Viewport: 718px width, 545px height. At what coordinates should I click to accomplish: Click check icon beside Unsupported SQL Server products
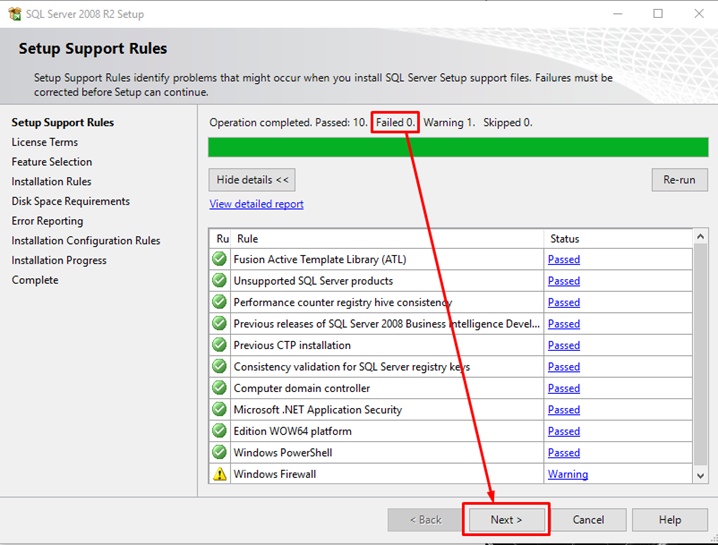click(219, 281)
